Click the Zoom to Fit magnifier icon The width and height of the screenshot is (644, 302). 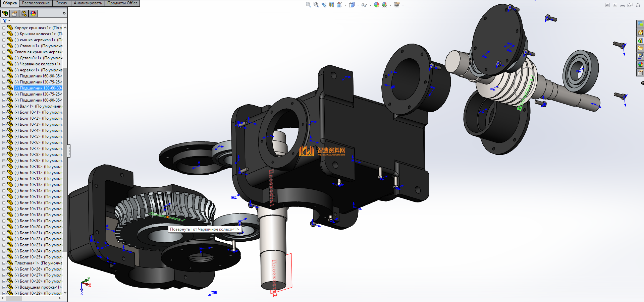[x=308, y=5]
